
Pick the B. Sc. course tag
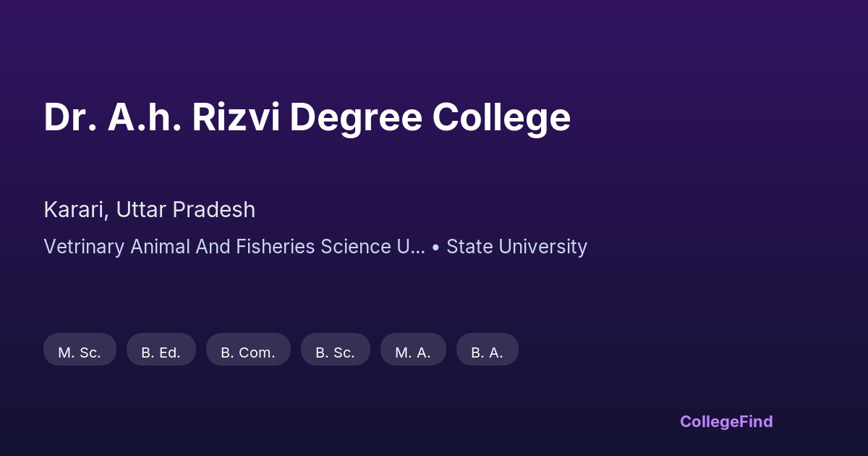(335, 352)
